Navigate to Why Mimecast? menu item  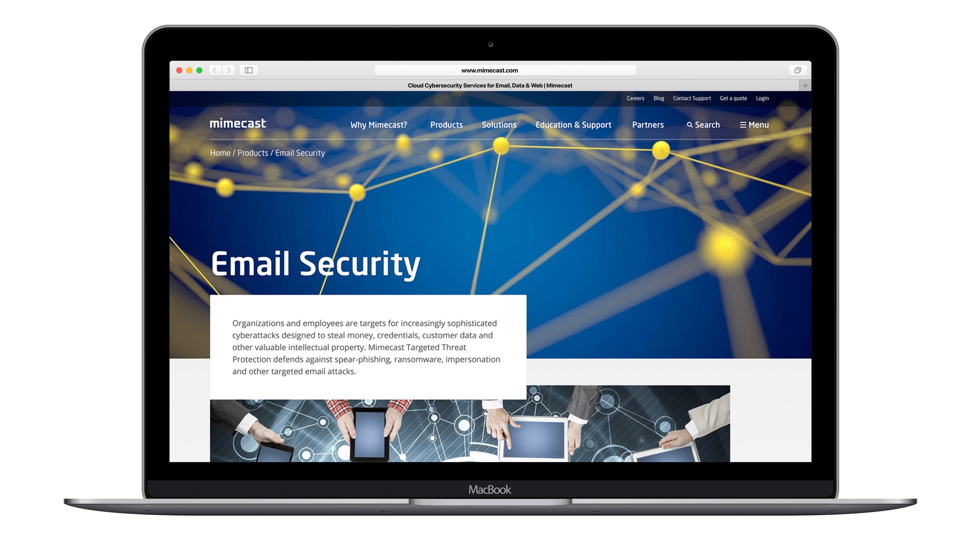[378, 124]
